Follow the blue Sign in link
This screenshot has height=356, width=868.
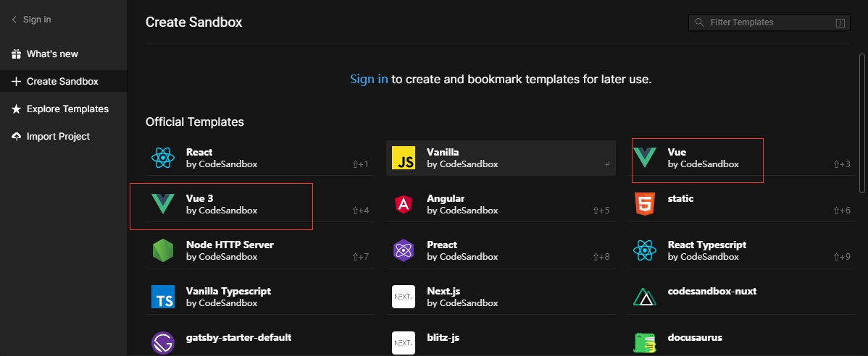click(370, 79)
